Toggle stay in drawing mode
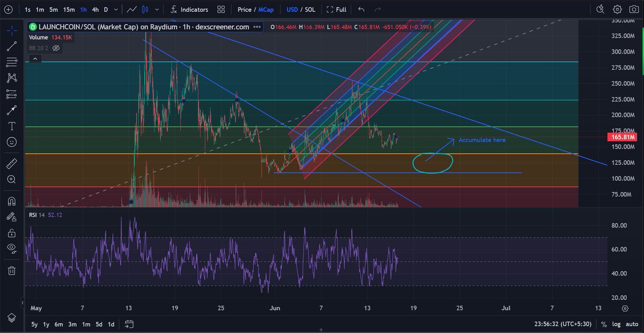Screen dimensions: 644x333 [x=11, y=217]
